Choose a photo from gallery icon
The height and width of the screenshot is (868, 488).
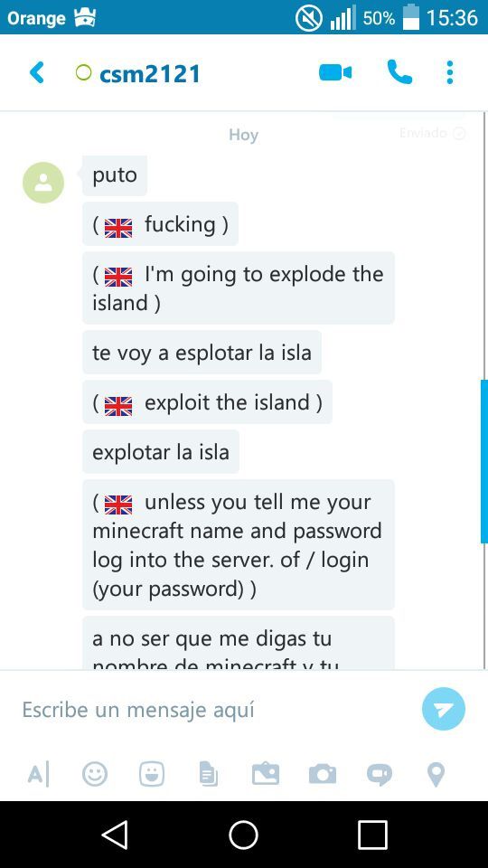click(x=266, y=774)
